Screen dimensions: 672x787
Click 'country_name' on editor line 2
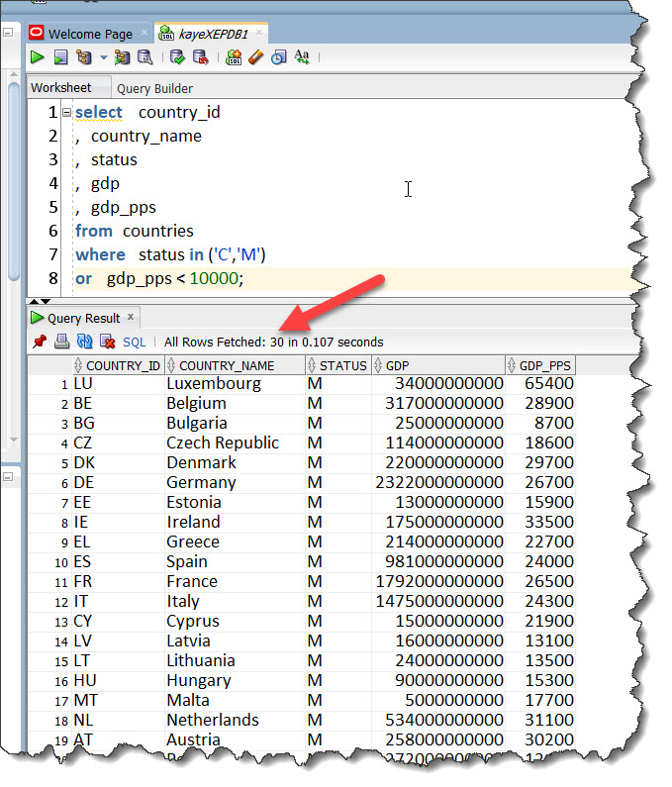[146, 136]
